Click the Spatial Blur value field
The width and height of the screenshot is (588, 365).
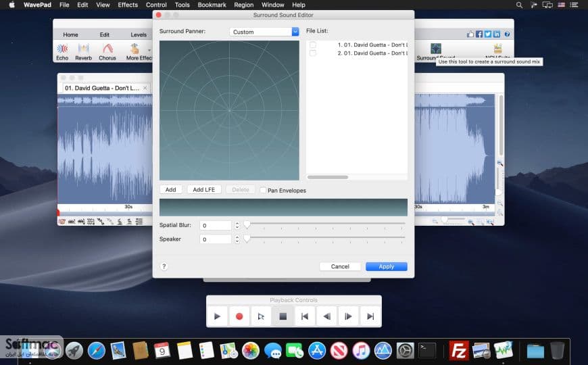(x=215, y=225)
